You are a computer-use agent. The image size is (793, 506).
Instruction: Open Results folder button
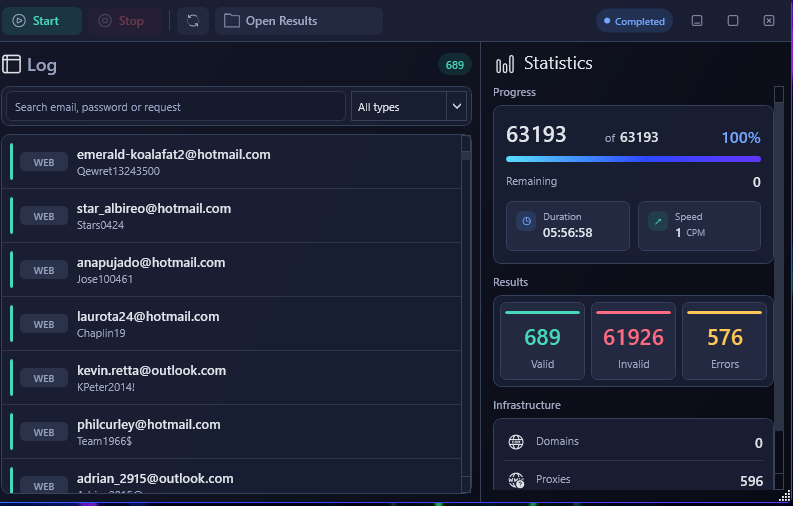point(299,21)
